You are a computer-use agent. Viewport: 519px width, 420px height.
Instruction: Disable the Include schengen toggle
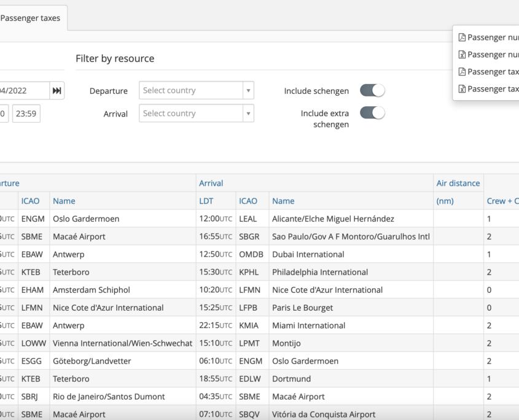tap(372, 90)
